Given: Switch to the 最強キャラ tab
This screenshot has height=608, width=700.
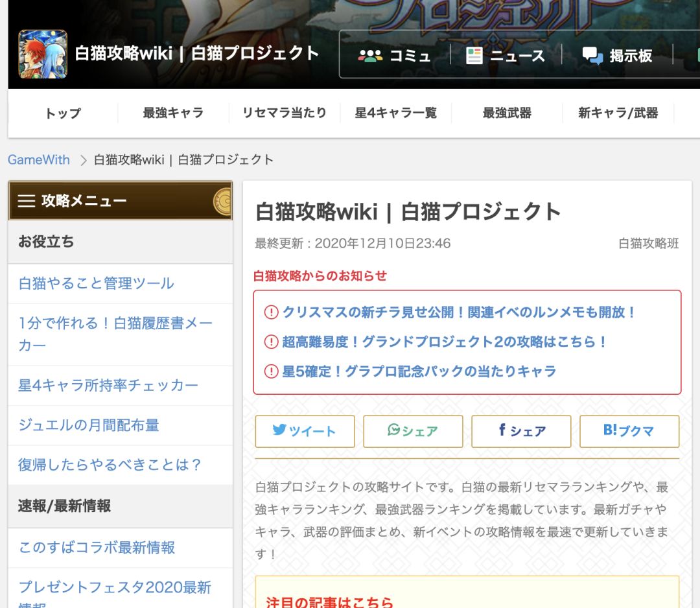Looking at the screenshot, I should tap(173, 112).
